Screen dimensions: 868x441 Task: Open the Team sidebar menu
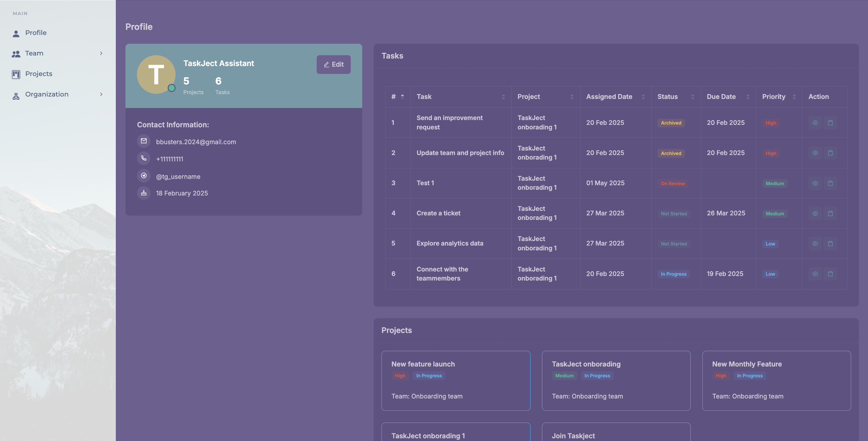coord(57,53)
